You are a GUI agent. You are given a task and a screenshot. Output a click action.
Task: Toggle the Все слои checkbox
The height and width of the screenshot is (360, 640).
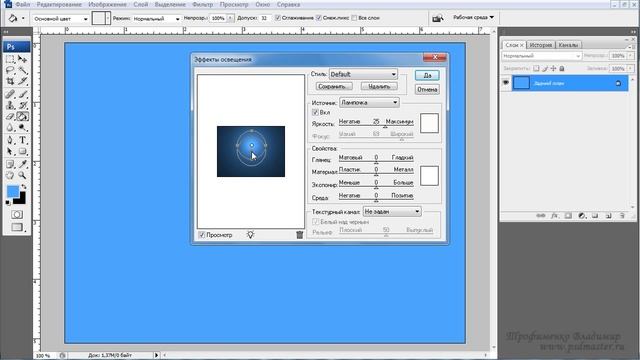pos(354,18)
